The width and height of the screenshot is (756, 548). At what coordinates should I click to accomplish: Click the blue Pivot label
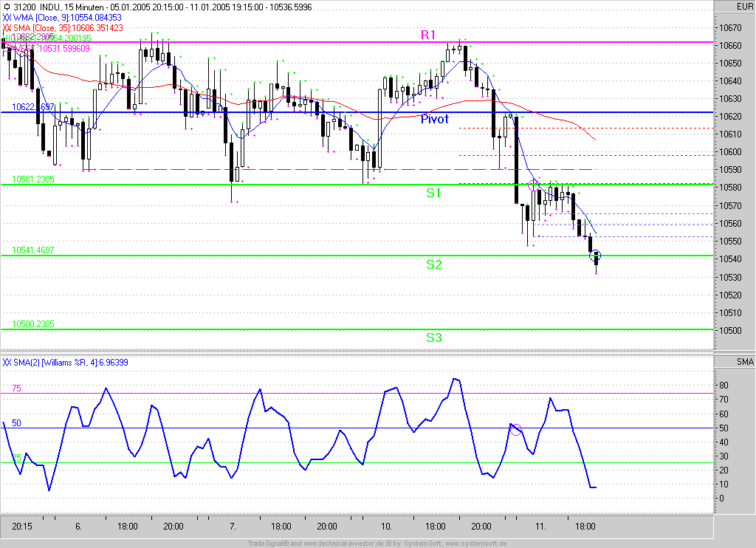(x=434, y=119)
